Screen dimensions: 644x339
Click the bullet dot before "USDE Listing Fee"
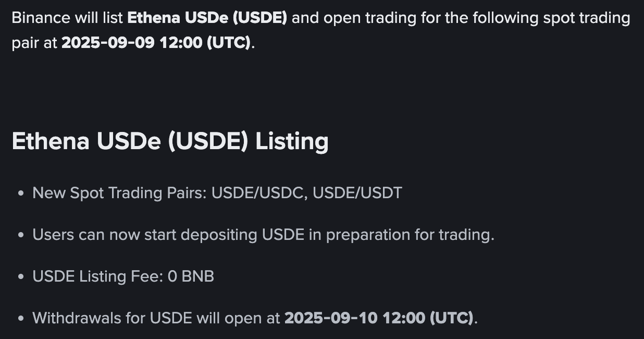(x=21, y=277)
